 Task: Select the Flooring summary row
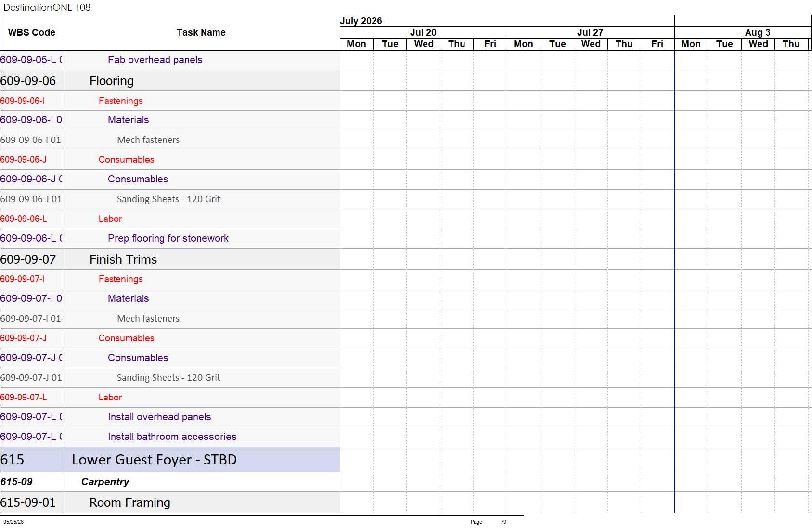tap(170, 81)
